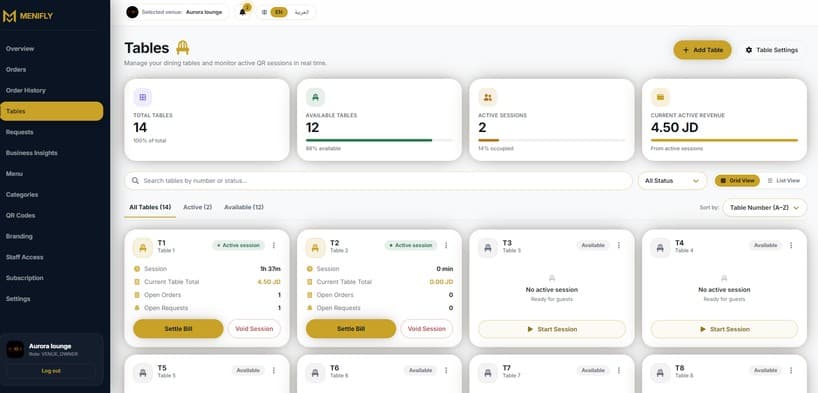Open the T8 card three-dot menu
Image resolution: width=818 pixels, height=393 pixels.
(791, 371)
